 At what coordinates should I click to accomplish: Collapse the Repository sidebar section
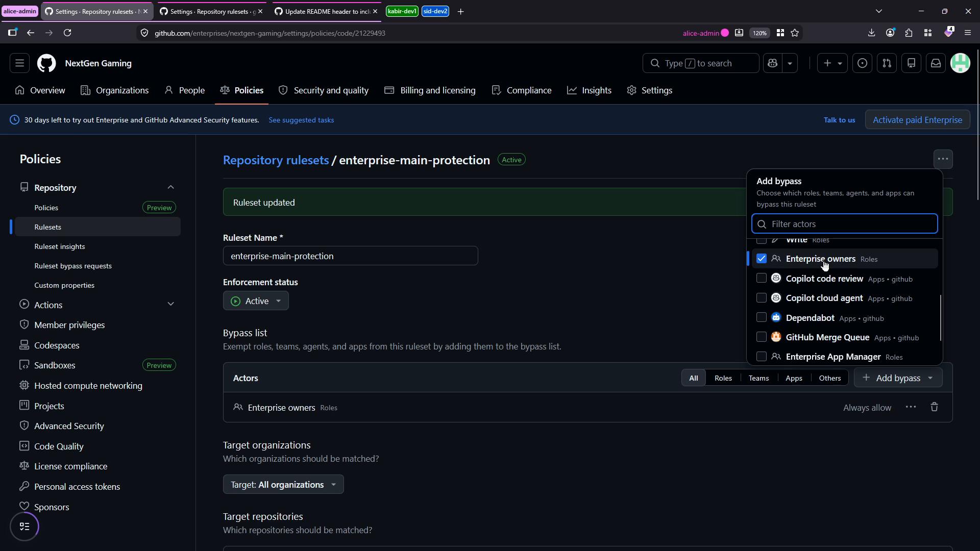coord(170,187)
